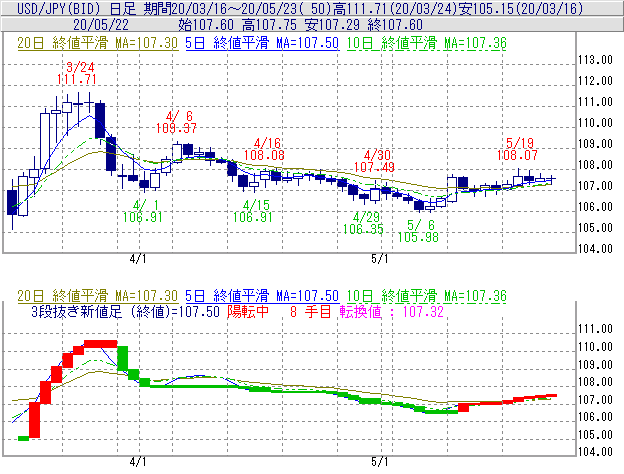This screenshot has width=624, height=474.
Task: Click the 4/16 108.08 high annotation
Action: pyautogui.click(x=264, y=149)
